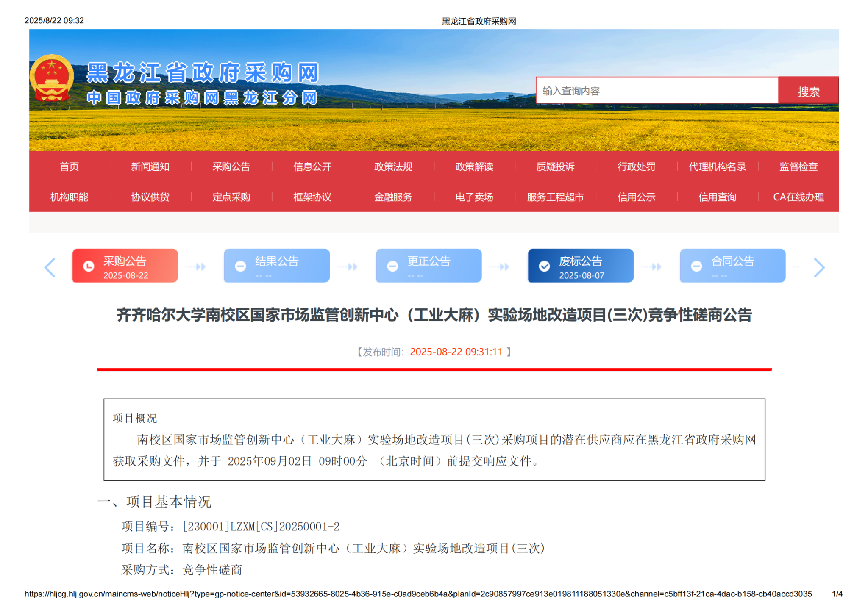The height and width of the screenshot is (613, 868).
Task: Open CA在线办理 menu item
Action: [798, 197]
